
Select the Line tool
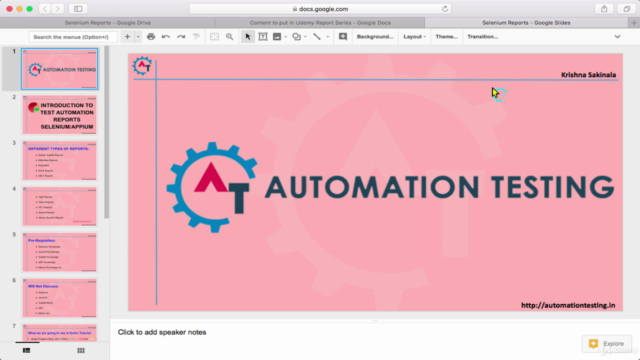click(x=317, y=37)
